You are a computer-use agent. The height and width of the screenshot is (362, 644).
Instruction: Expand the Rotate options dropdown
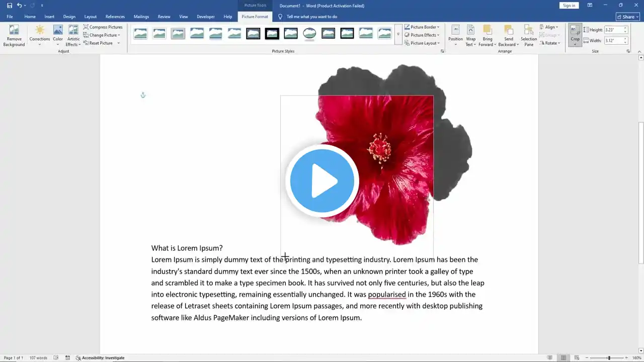pos(551,43)
